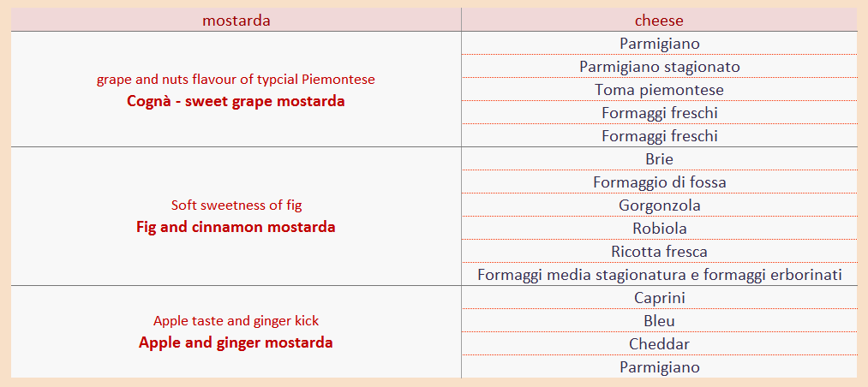
Task: Click the Formaggi media stagionatura e formaggi erborinati cell
Action: tap(659, 275)
